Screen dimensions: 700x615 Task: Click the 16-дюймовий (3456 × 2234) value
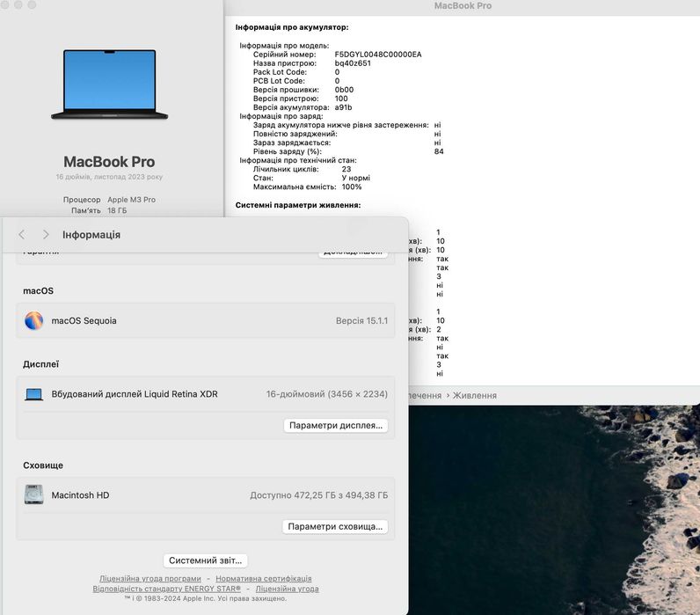pos(327,394)
